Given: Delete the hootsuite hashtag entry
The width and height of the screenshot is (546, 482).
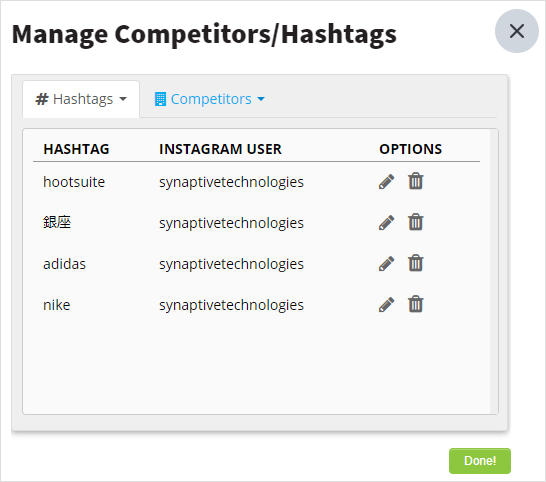Looking at the screenshot, I should coord(415,181).
